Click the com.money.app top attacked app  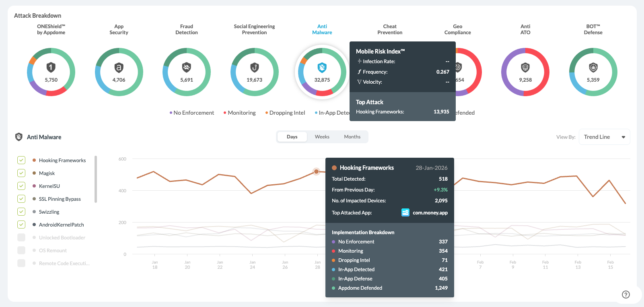point(430,212)
